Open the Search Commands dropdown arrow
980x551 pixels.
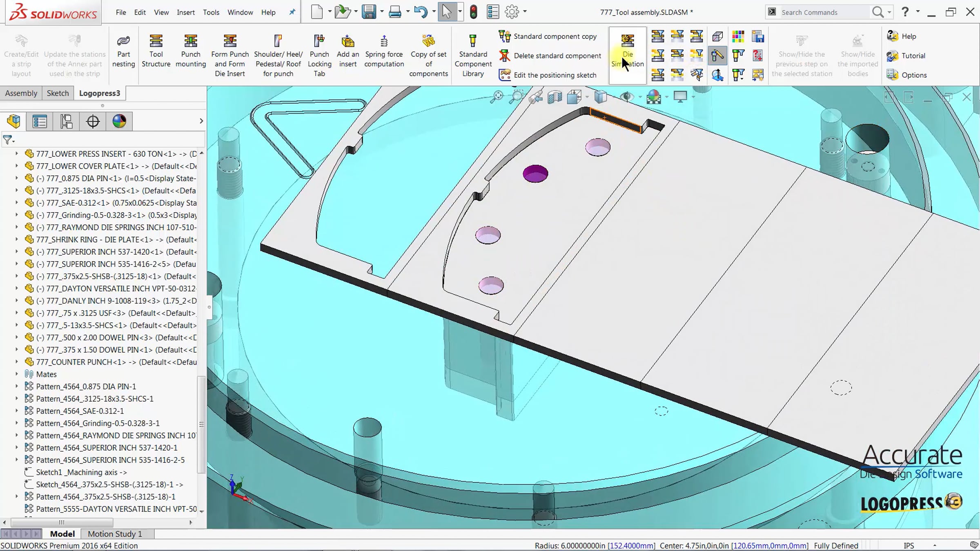click(x=889, y=12)
